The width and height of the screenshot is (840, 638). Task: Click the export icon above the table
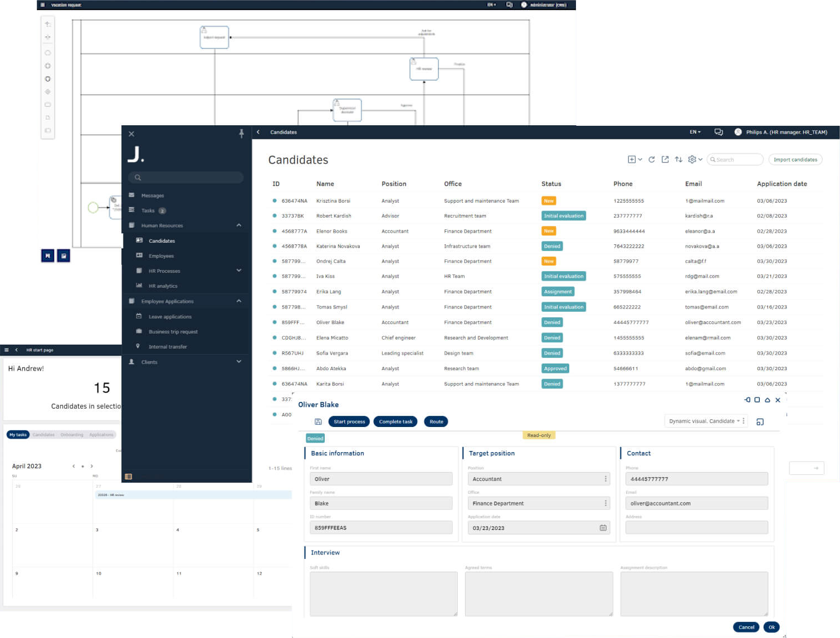click(665, 160)
